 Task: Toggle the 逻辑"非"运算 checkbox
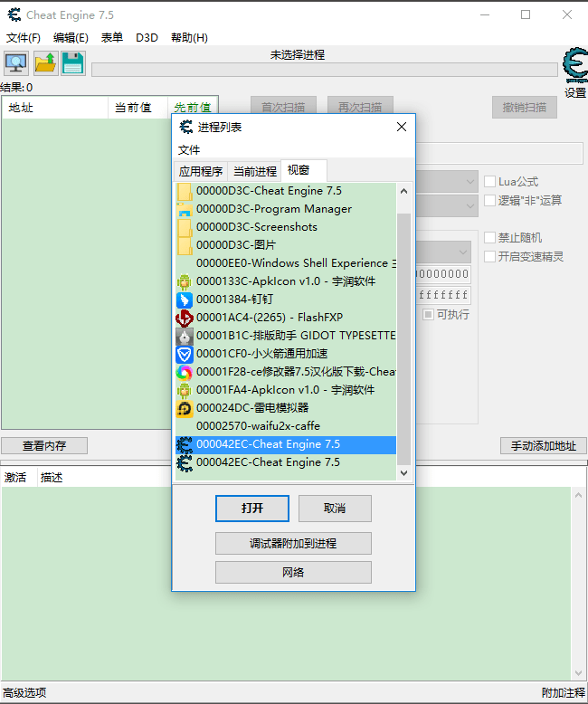489,201
